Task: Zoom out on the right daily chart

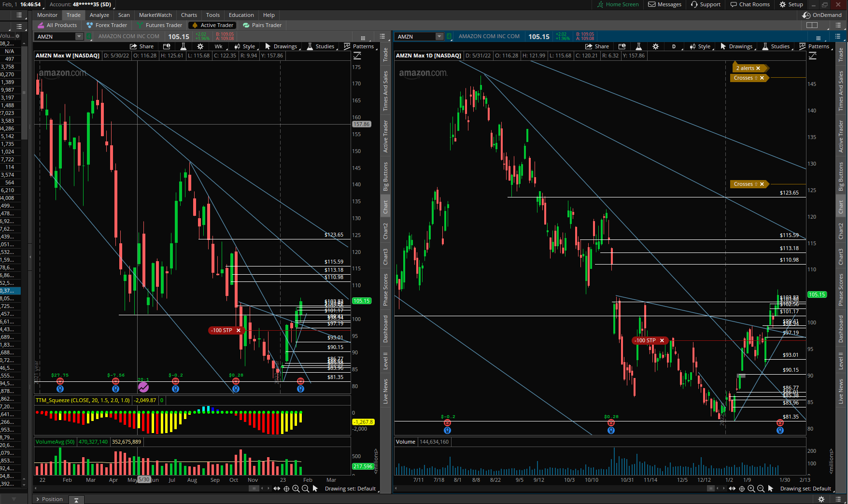Action: coord(761,489)
